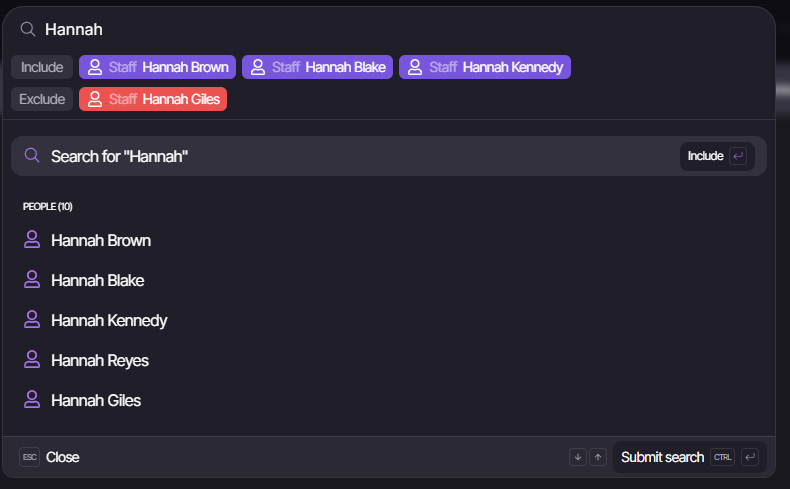Click the person icon in Hannah Blake chip
The width and height of the screenshot is (790, 489).
point(258,67)
